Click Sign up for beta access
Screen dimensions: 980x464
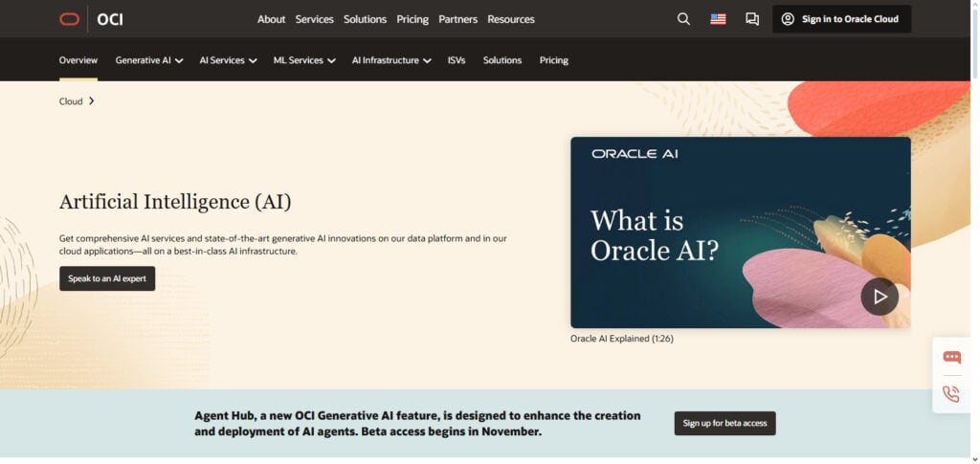coord(725,424)
